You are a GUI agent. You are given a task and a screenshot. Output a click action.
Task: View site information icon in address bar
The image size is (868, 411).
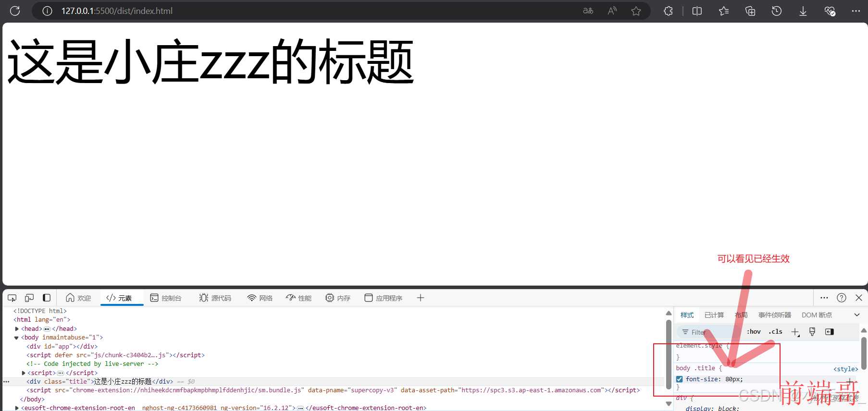point(47,11)
